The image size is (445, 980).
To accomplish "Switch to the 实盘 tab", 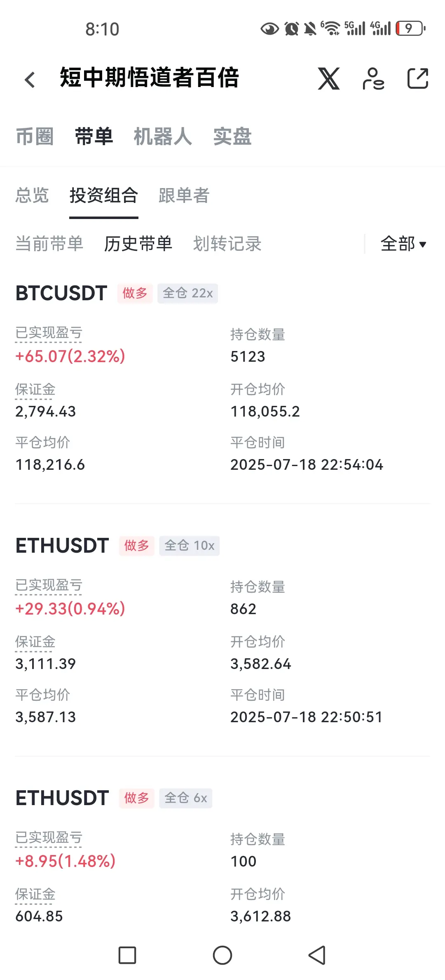I will pos(232,137).
